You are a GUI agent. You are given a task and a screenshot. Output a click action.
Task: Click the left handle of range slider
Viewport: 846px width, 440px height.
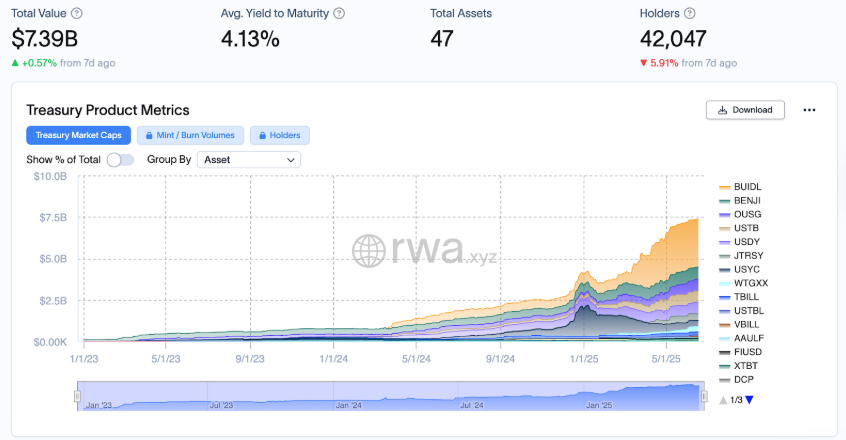tap(77, 397)
